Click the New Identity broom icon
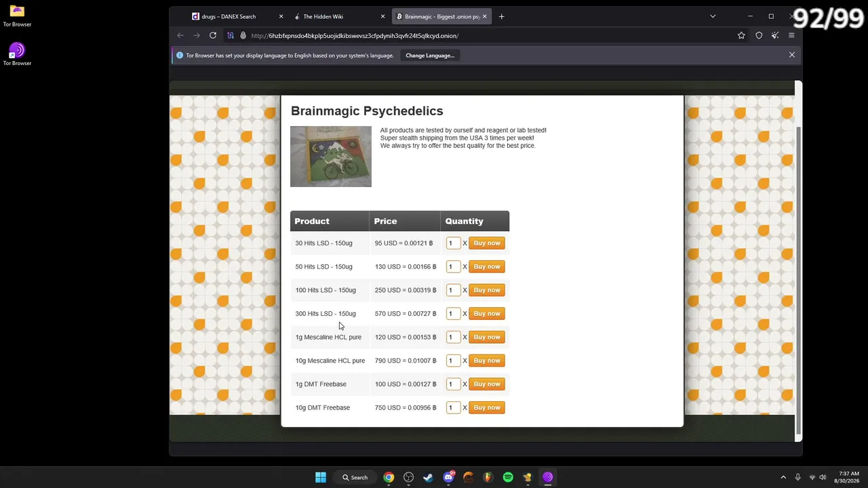Screen dimensions: 868x488 (x=775, y=35)
